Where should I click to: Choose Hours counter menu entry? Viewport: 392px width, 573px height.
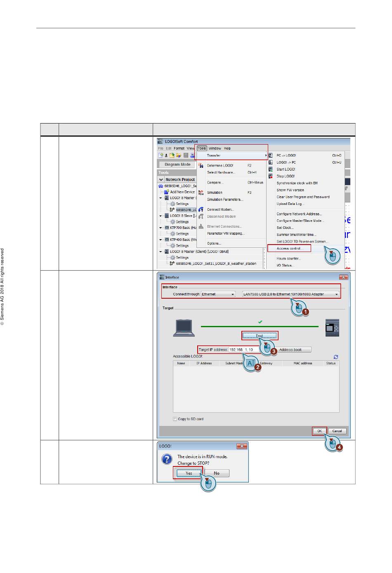(288, 259)
